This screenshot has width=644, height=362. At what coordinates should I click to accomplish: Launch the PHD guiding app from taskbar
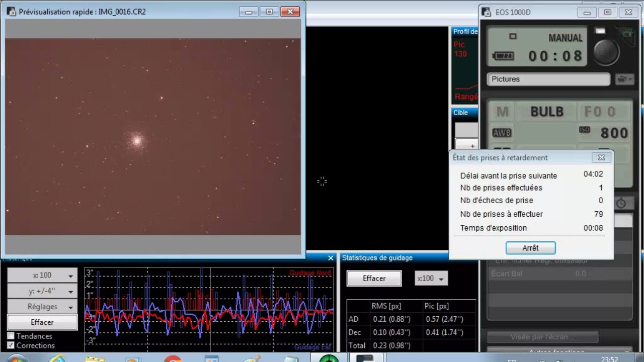[330, 358]
